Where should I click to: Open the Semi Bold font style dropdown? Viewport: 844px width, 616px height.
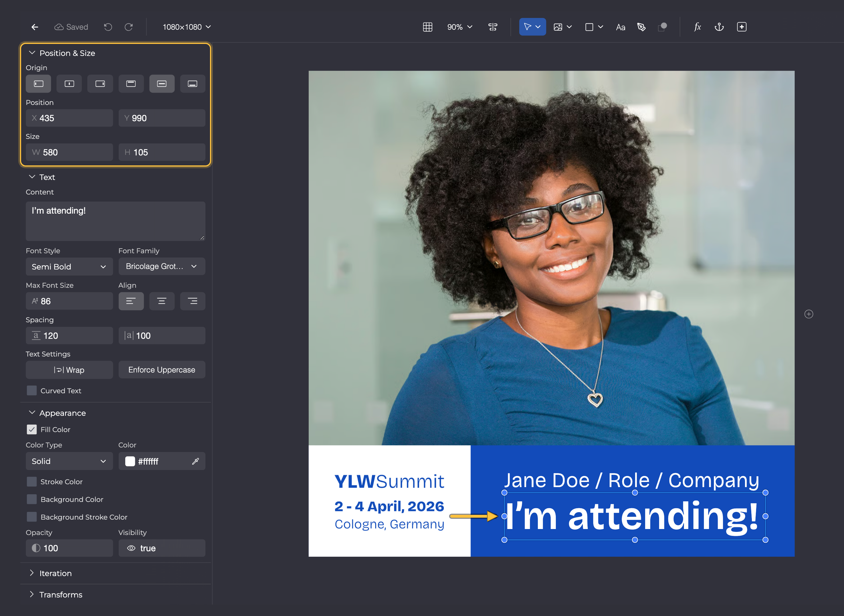pos(69,267)
